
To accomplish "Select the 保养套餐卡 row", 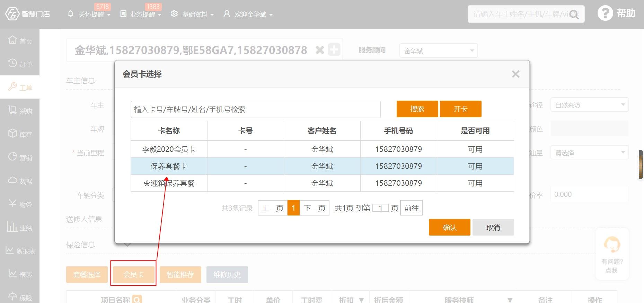I will coord(322,166).
